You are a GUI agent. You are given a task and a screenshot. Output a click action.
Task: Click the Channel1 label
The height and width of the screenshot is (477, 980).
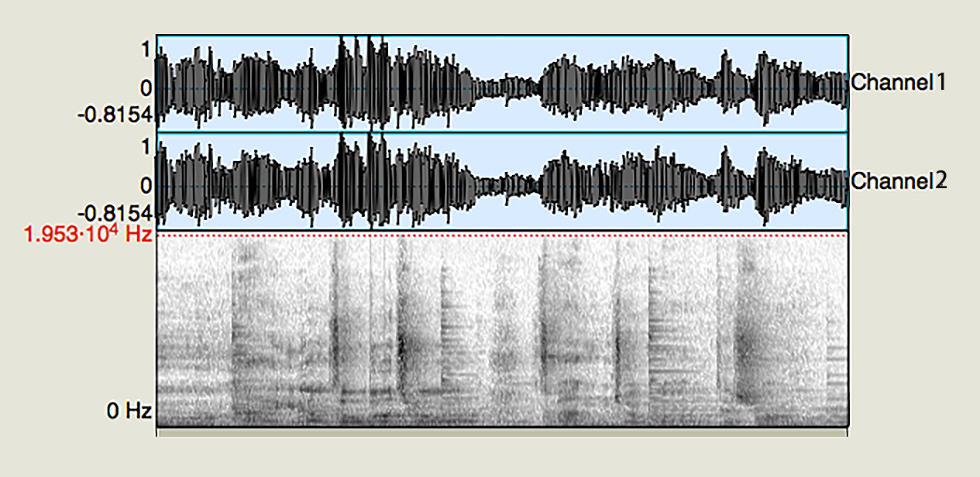pos(898,82)
